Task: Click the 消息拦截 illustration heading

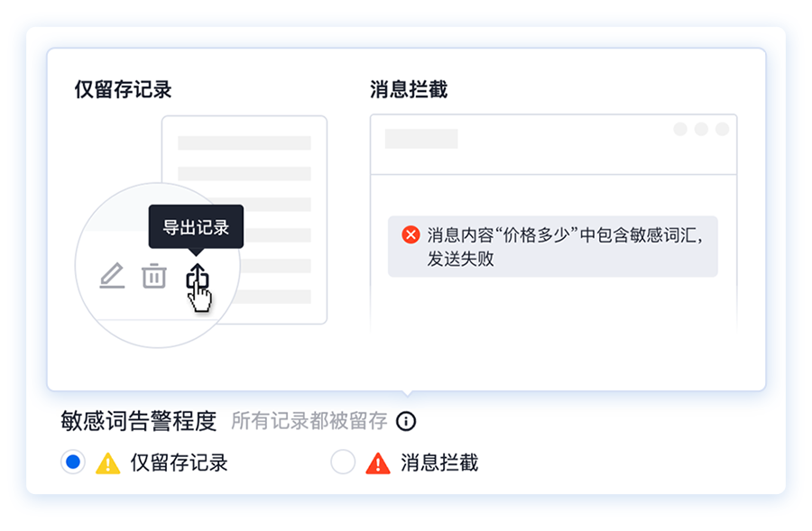Action: pyautogui.click(x=409, y=89)
